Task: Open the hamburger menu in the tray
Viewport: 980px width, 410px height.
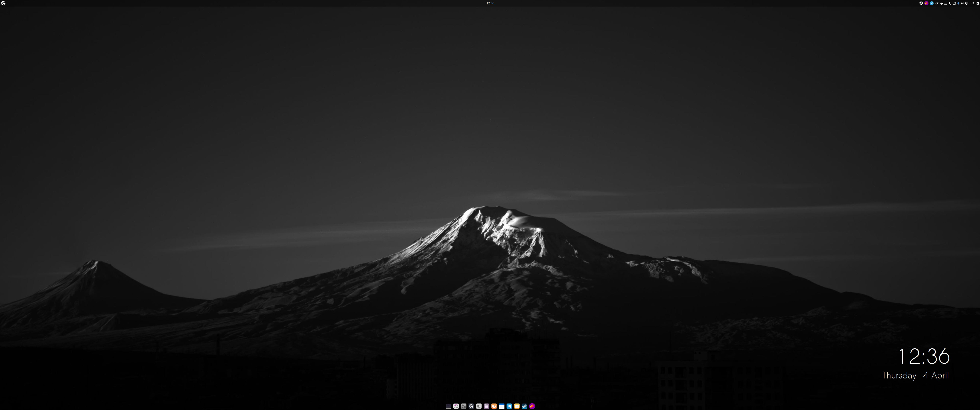Action: tap(946, 3)
